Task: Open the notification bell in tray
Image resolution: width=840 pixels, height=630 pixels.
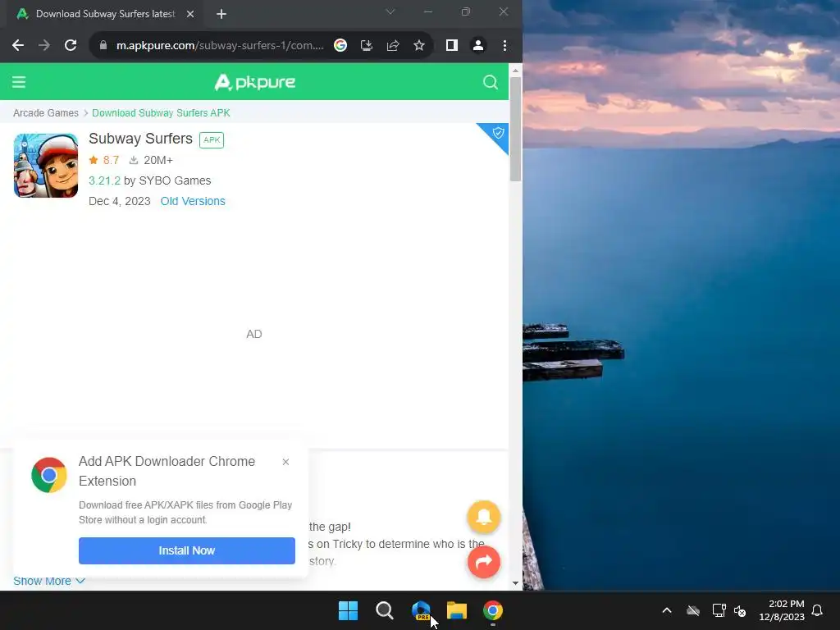Action: pyautogui.click(x=817, y=610)
